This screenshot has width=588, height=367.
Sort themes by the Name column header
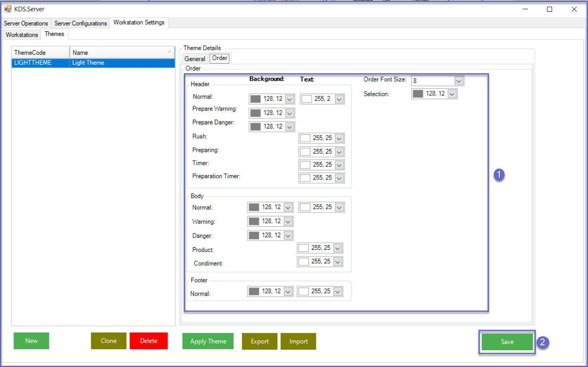(x=121, y=52)
